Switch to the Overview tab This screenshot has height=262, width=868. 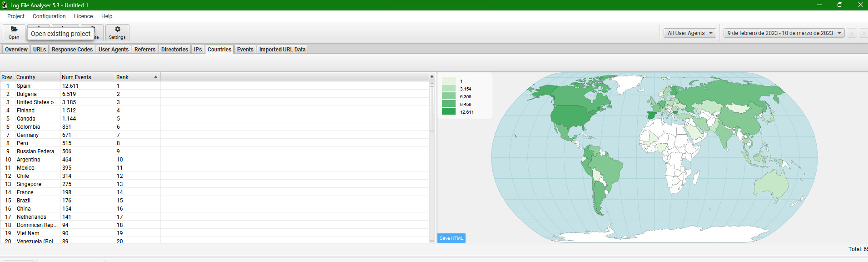coord(16,50)
